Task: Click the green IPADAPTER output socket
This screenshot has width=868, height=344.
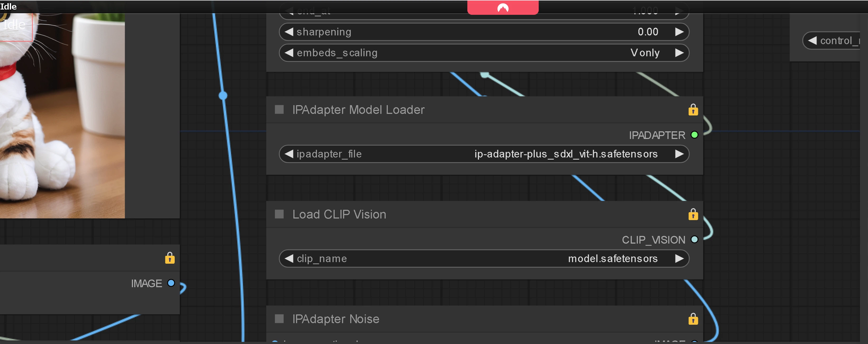Action: 694,135
